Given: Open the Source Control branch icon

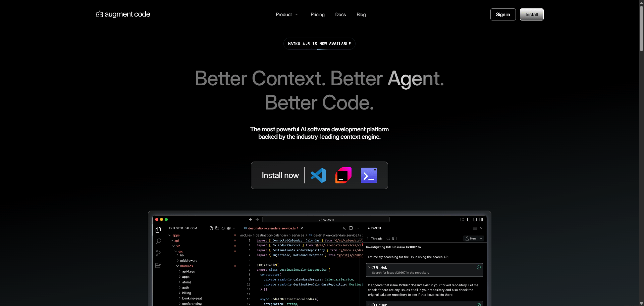Looking at the screenshot, I should tap(158, 253).
